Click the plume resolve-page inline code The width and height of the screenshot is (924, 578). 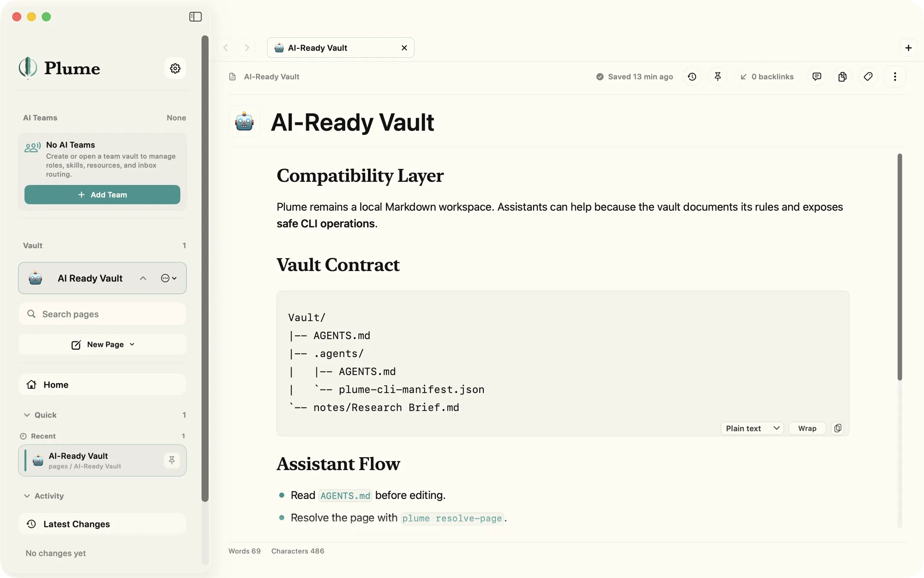(x=452, y=518)
